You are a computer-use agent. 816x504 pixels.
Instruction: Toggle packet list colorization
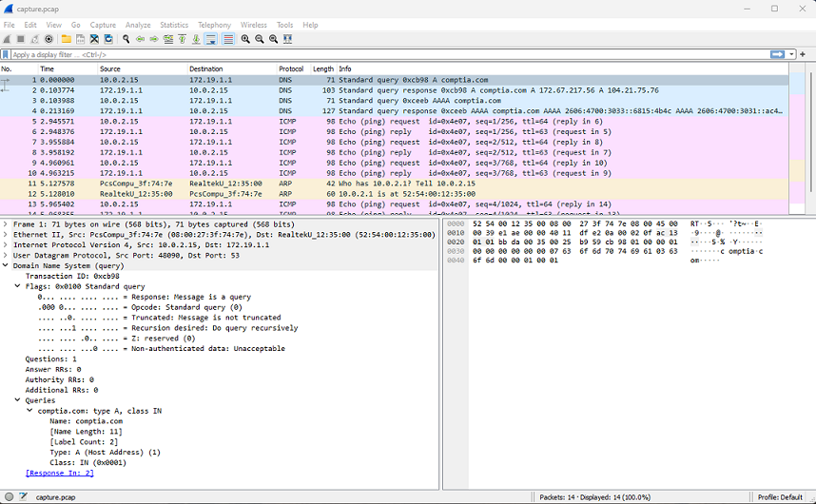tap(228, 39)
